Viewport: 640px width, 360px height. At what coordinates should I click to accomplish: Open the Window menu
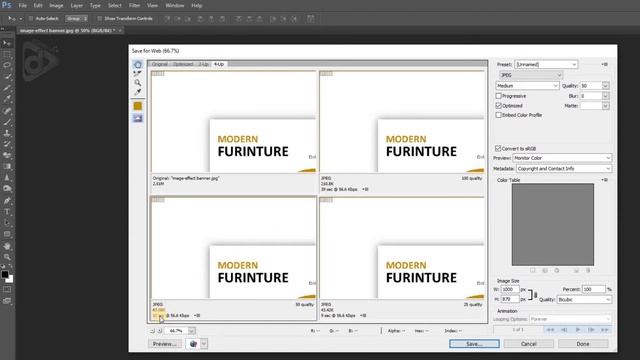pos(175,6)
